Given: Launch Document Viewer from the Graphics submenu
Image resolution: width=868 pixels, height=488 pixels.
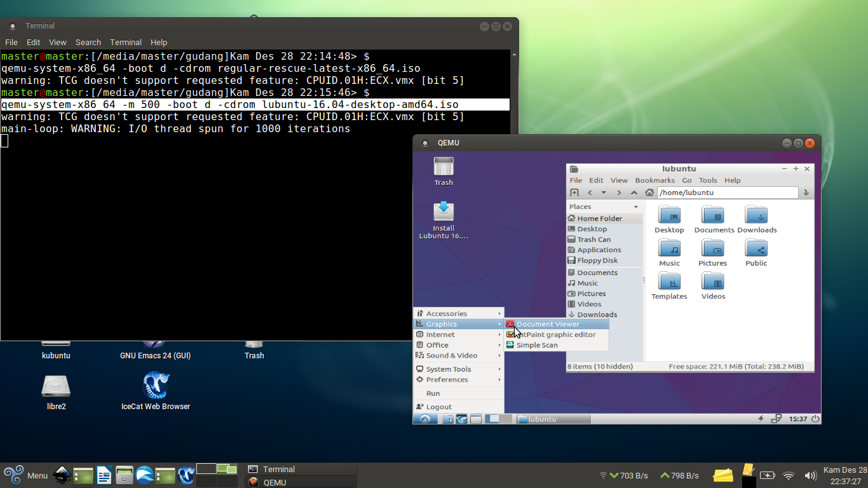Looking at the screenshot, I should (548, 324).
